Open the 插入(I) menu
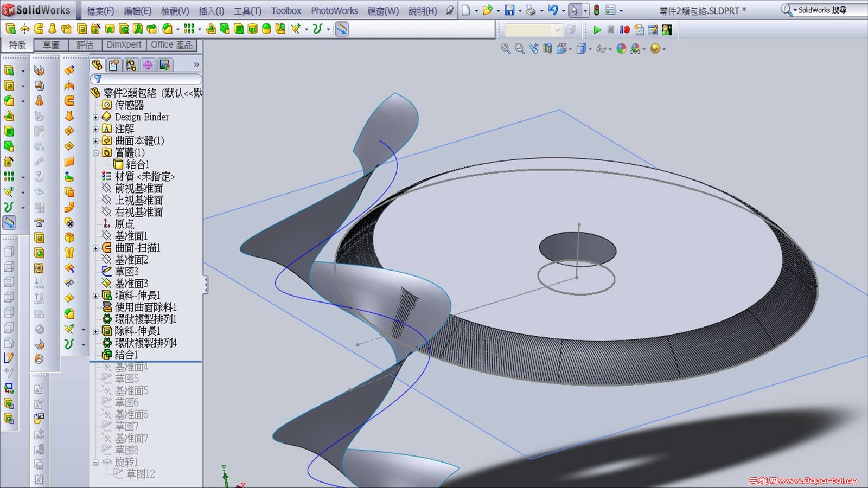The height and width of the screenshot is (488, 868). tap(212, 11)
